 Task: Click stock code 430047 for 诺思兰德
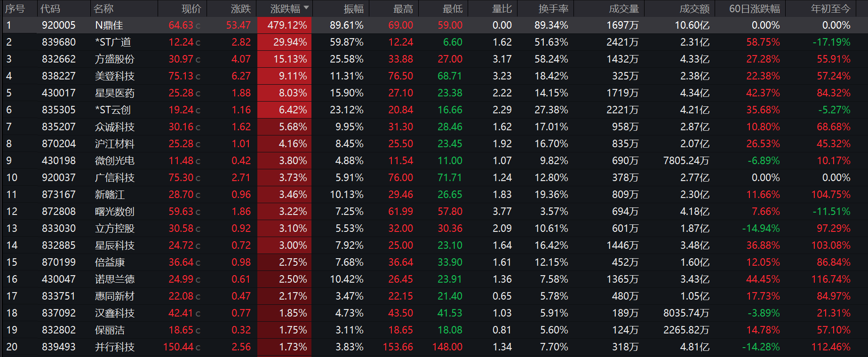point(59,279)
